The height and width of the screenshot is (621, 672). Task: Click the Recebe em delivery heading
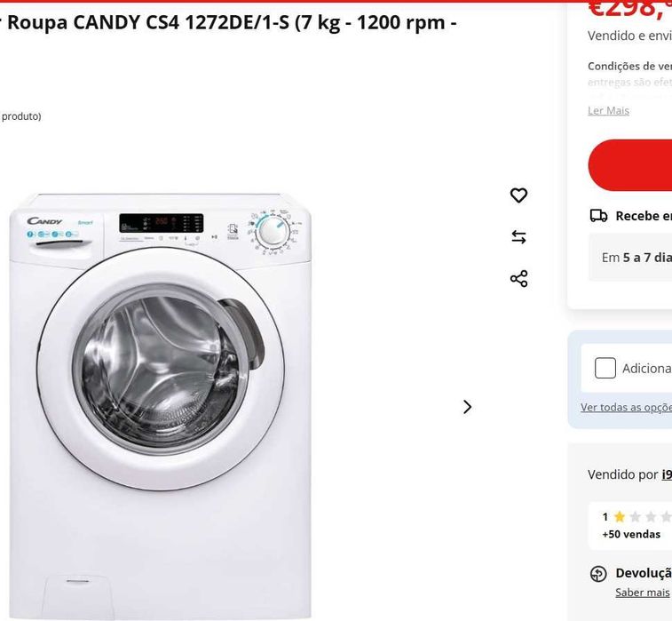coord(643,216)
